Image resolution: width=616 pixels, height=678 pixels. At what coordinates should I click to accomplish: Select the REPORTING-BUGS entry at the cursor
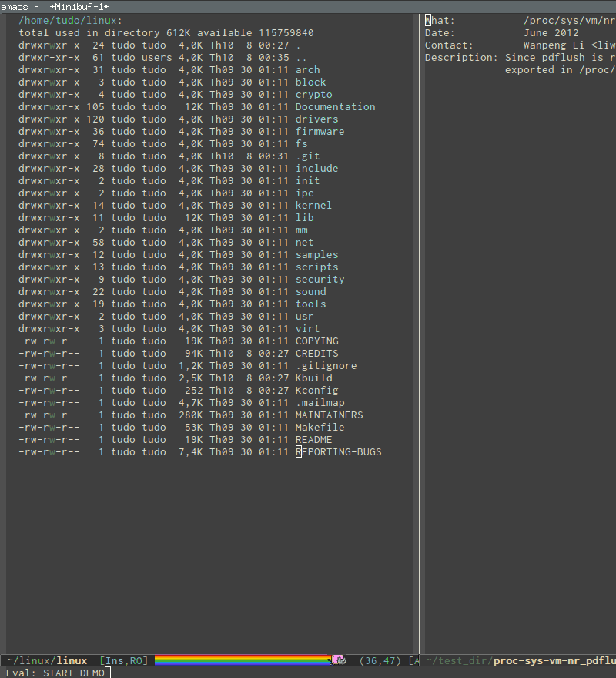tap(339, 451)
